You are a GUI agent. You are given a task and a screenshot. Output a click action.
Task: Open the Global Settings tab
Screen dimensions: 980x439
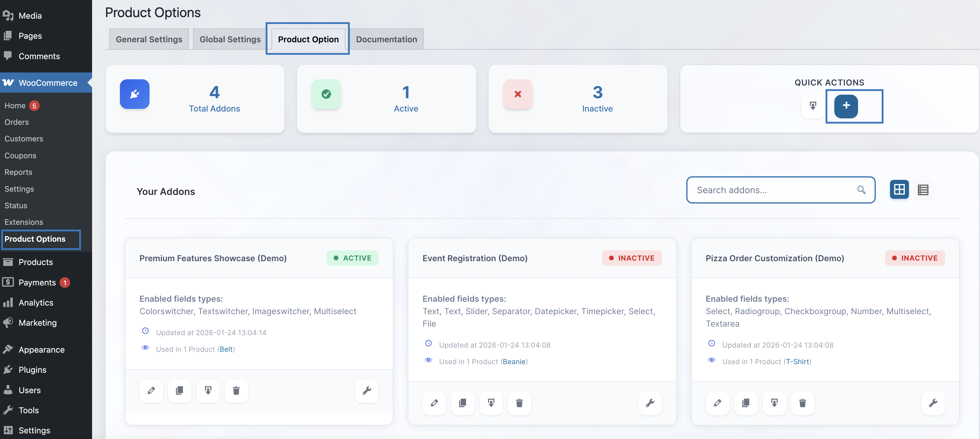pos(230,39)
